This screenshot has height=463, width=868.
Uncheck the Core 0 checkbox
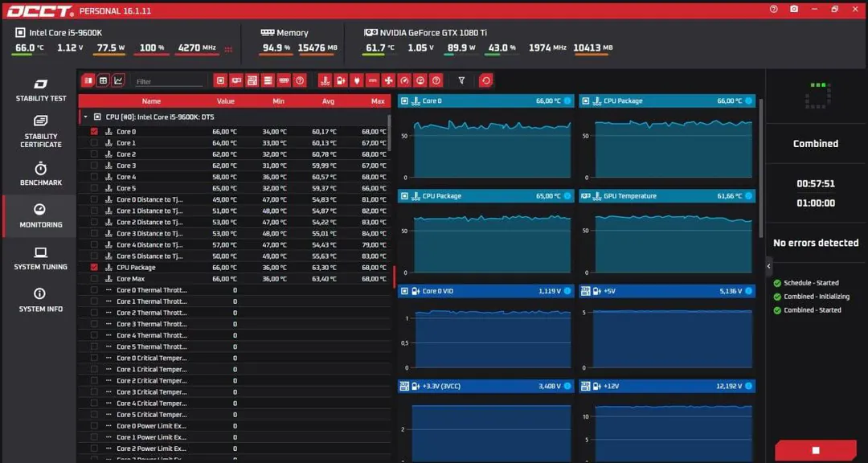(94, 132)
